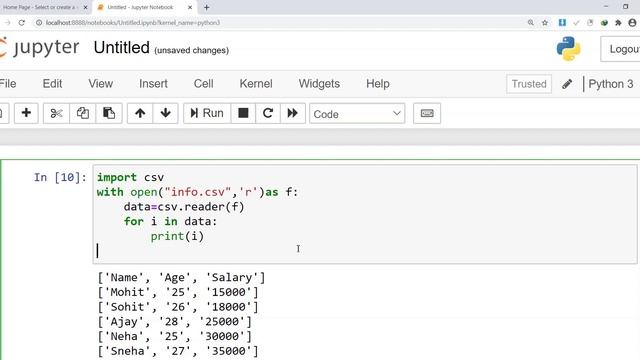Open the Cell menu

(x=203, y=84)
